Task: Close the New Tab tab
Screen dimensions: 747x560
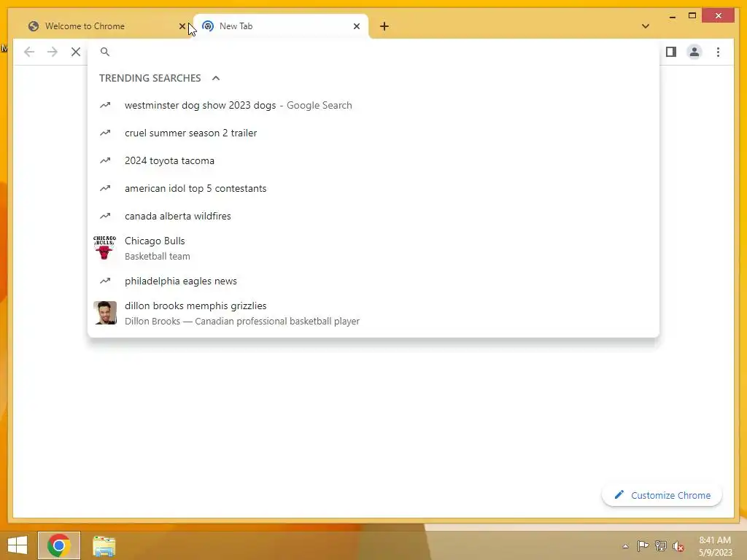Action: 356,26
